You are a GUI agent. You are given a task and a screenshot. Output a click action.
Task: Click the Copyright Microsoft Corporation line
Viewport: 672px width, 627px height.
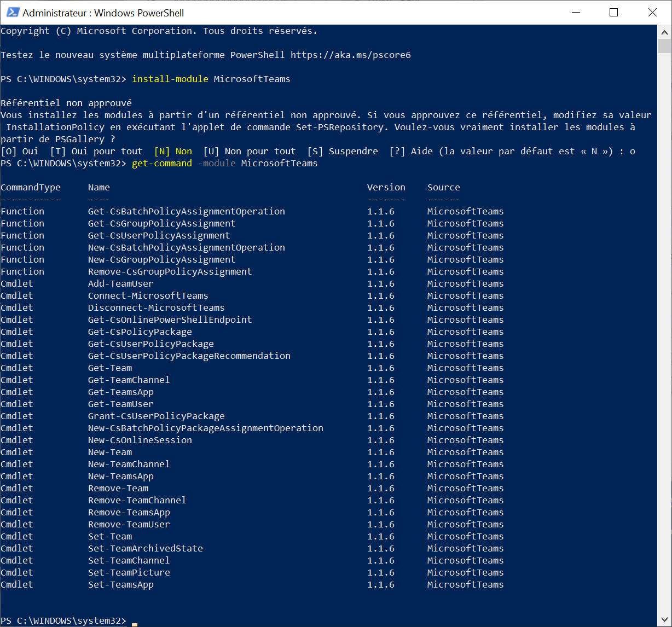point(159,31)
